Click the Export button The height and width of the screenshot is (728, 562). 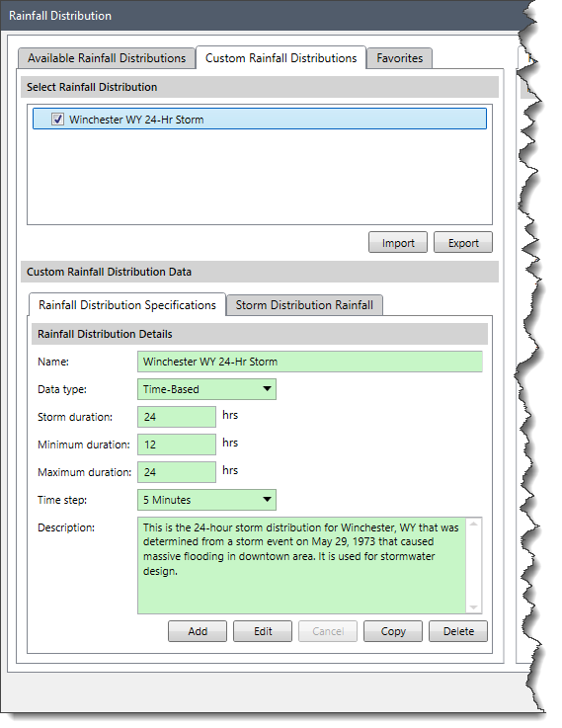(x=462, y=242)
